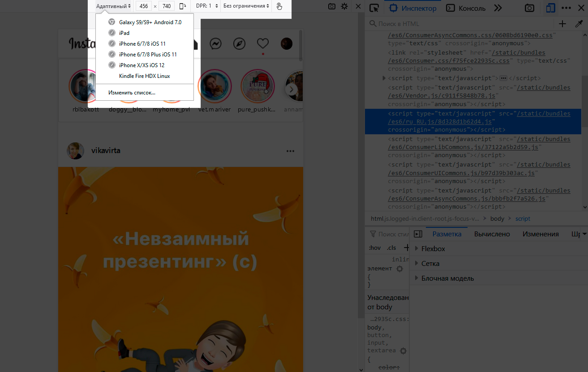Open vikavirta profile link
Image resolution: width=588 pixels, height=372 pixels.
click(106, 150)
